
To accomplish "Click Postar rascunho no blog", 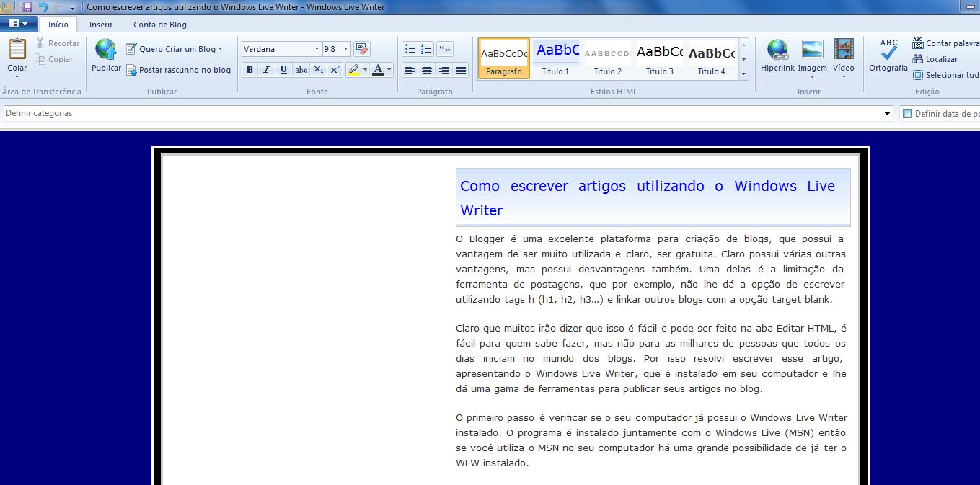I will [x=179, y=70].
